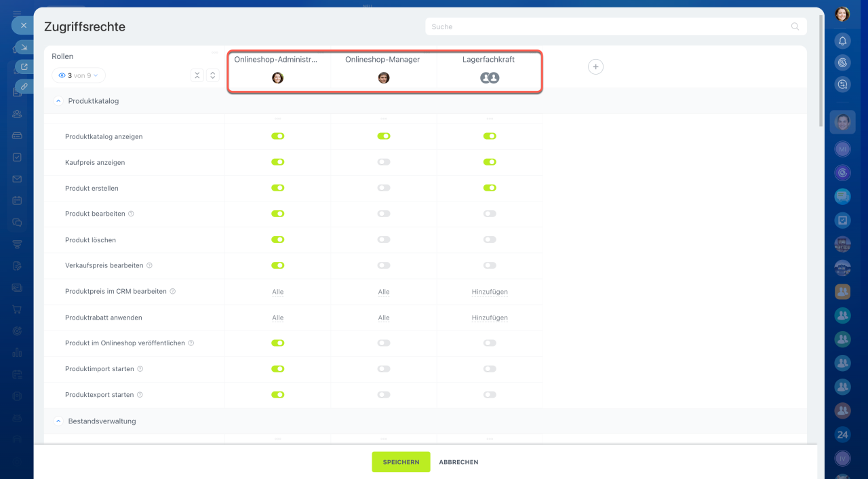Open tasks checkbox icon in right sidebar
The width and height of the screenshot is (868, 479).
842,221
